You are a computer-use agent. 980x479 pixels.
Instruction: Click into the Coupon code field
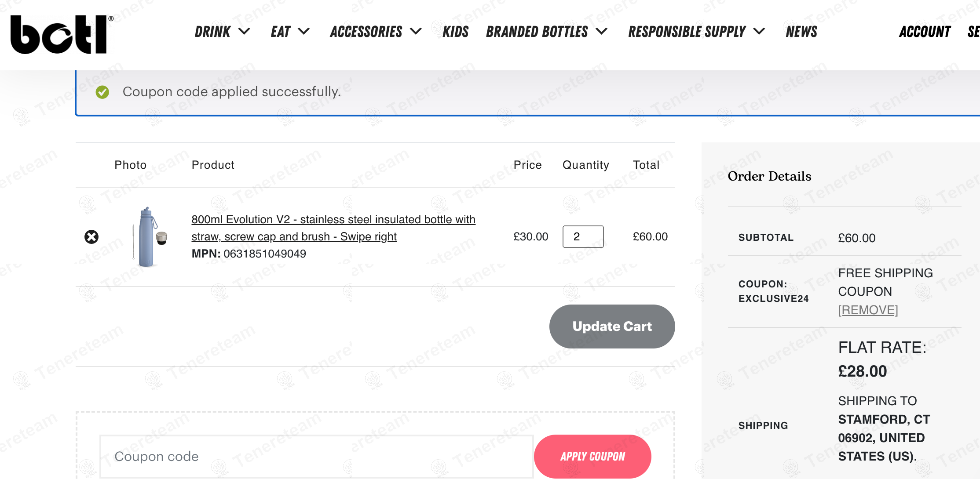[316, 457]
